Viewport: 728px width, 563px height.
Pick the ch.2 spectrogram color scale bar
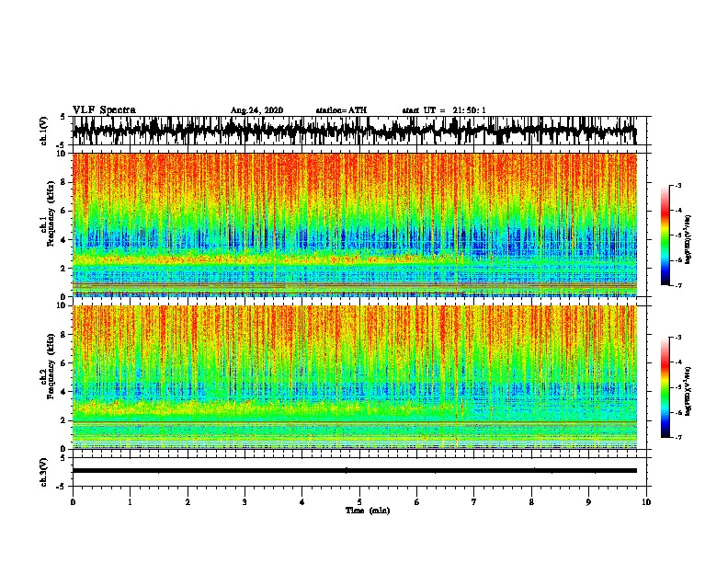coord(665,387)
